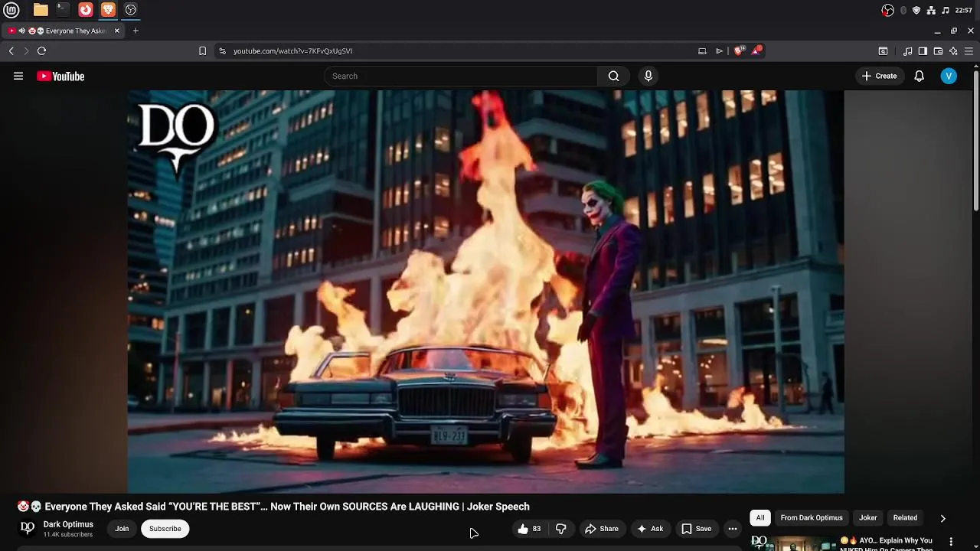Bookmark this page
This screenshot has height=551, width=980.
tap(202, 51)
